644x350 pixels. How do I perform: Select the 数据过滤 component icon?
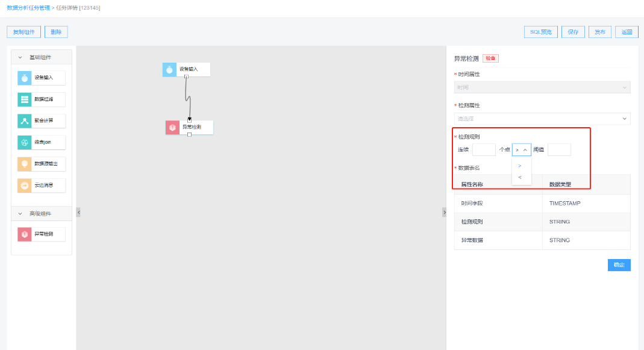(25, 99)
